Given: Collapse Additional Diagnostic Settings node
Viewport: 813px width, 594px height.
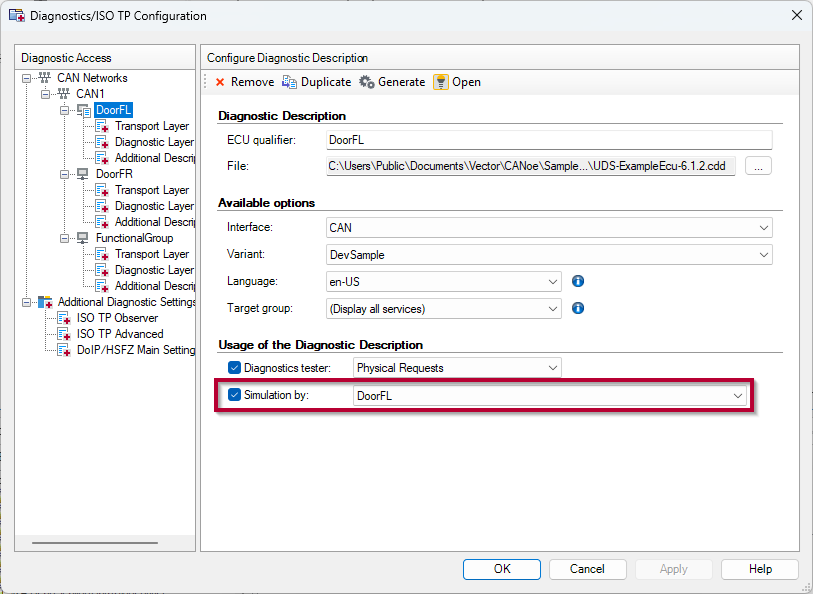Looking at the screenshot, I should [26, 302].
